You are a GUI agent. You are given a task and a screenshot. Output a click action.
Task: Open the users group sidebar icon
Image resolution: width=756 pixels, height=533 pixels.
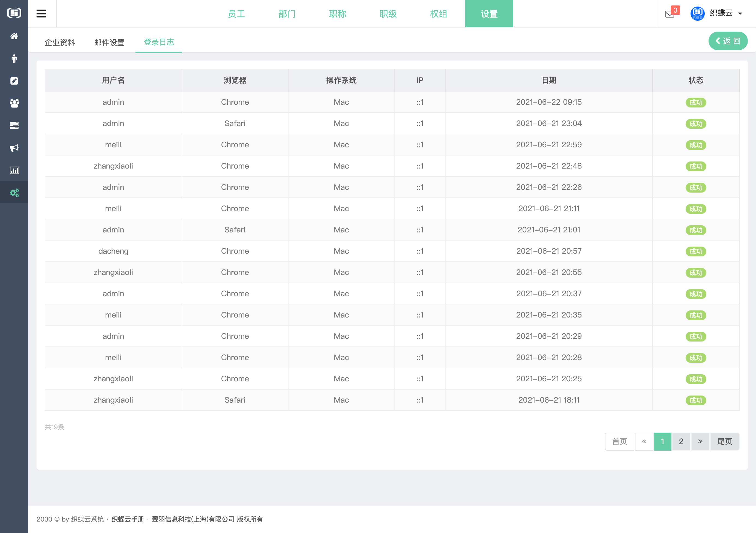(14, 103)
